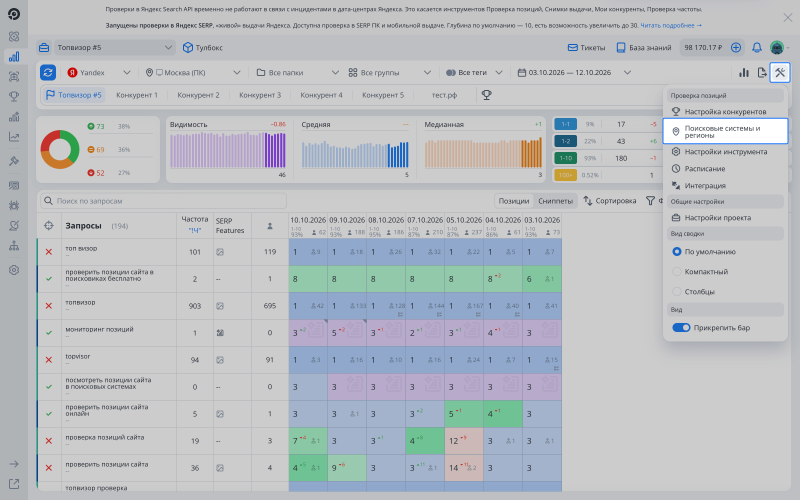Click the export file icon
The height and width of the screenshot is (500, 800).
762,72
